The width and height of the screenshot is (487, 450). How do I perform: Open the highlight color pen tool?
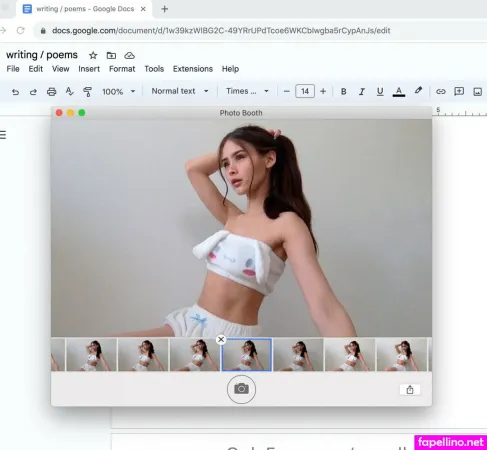tap(418, 91)
